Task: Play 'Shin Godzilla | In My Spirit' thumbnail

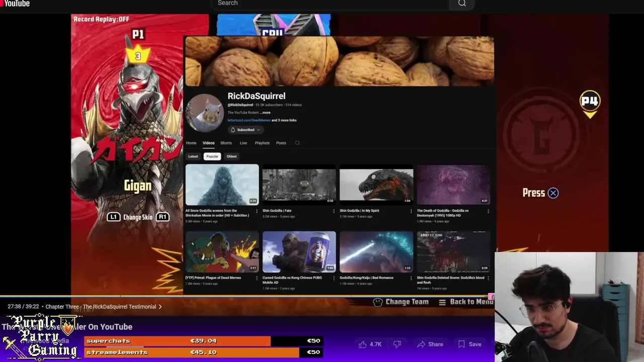Action: pyautogui.click(x=376, y=185)
